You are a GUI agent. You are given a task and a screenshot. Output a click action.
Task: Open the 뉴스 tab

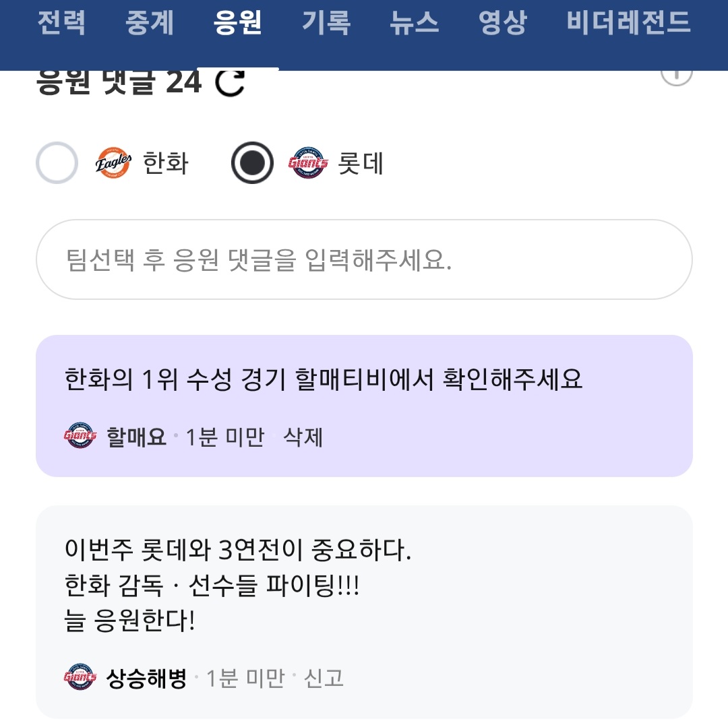pyautogui.click(x=414, y=24)
